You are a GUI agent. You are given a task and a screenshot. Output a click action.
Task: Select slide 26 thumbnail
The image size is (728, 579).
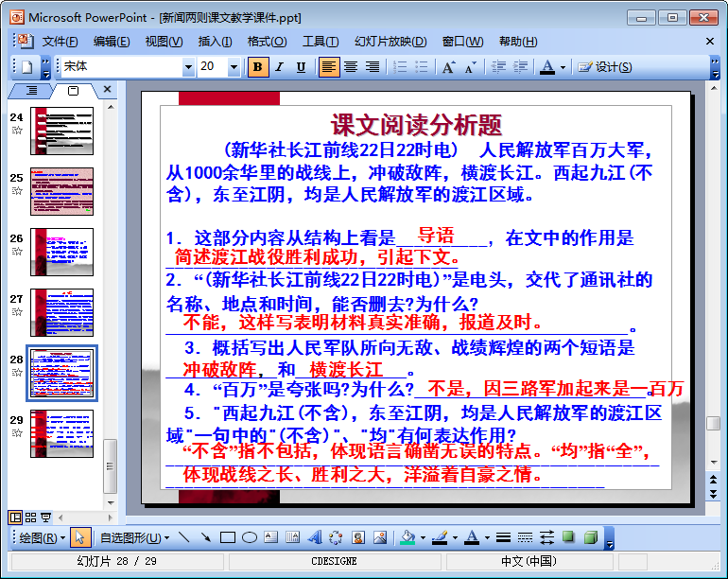(x=61, y=252)
